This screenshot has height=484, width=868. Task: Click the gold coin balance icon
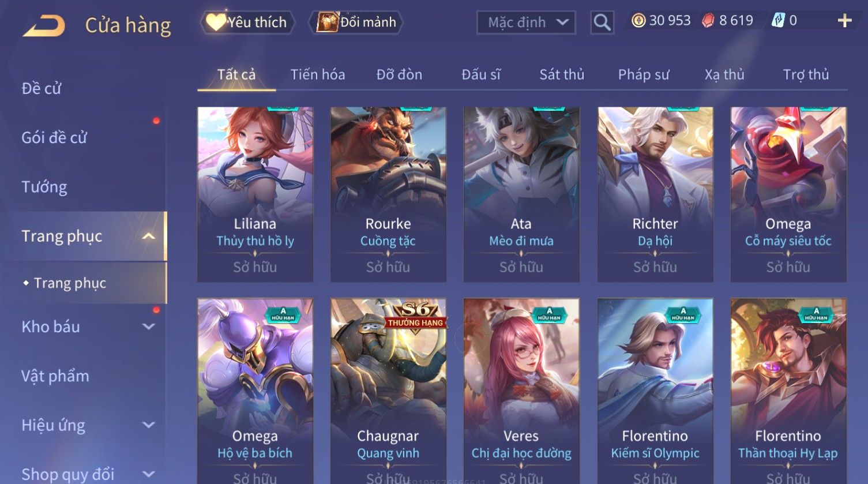[x=638, y=21]
